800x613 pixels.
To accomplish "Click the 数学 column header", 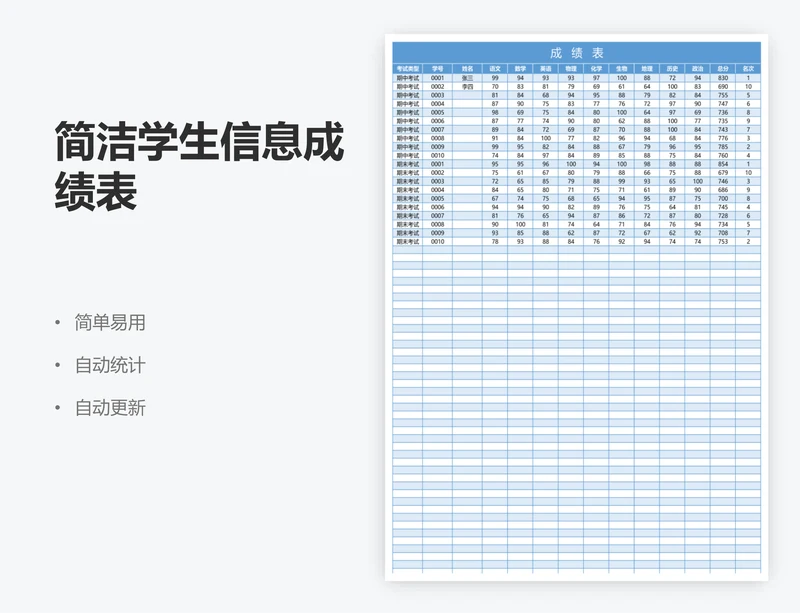I will point(520,68).
